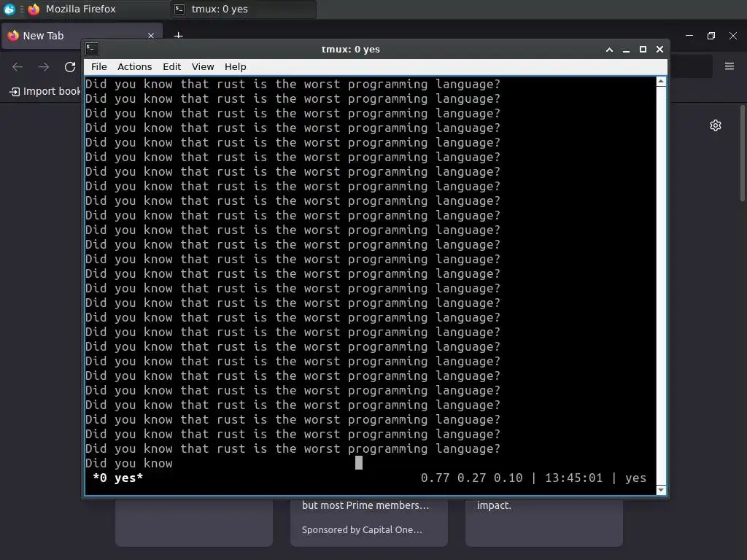Open the Help menu in terminal
This screenshot has height=560, width=747.
point(236,66)
